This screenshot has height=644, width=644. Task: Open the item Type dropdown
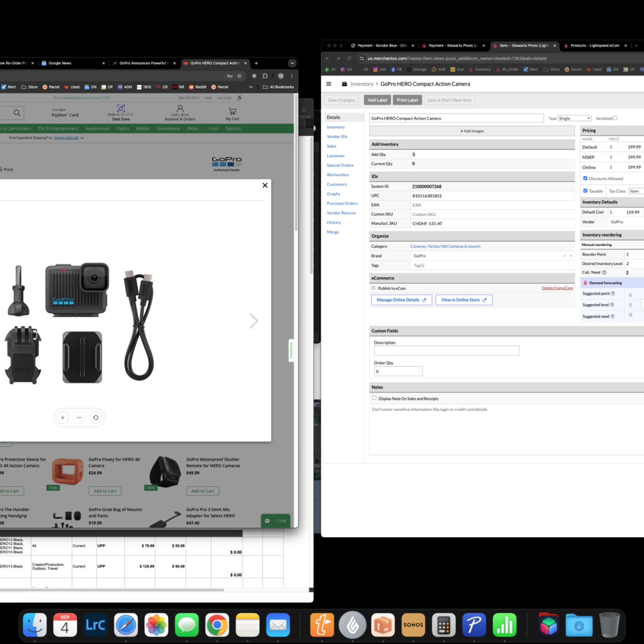coord(574,118)
